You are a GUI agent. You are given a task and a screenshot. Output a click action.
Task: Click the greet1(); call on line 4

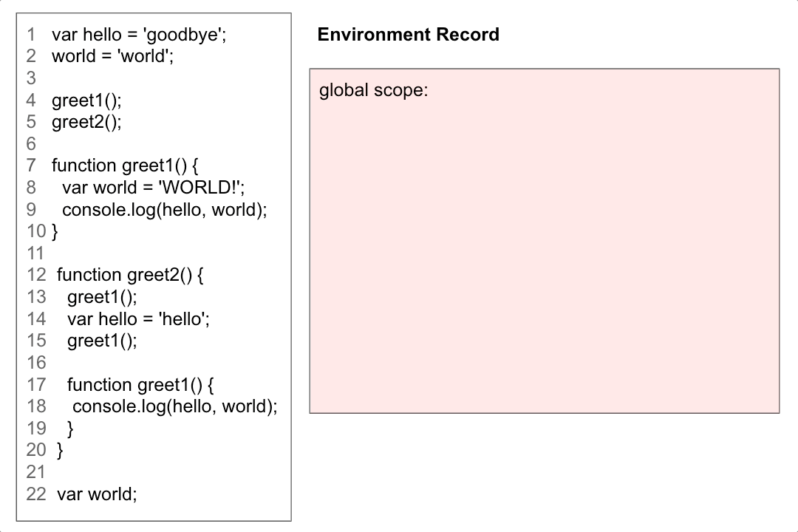pos(86,100)
